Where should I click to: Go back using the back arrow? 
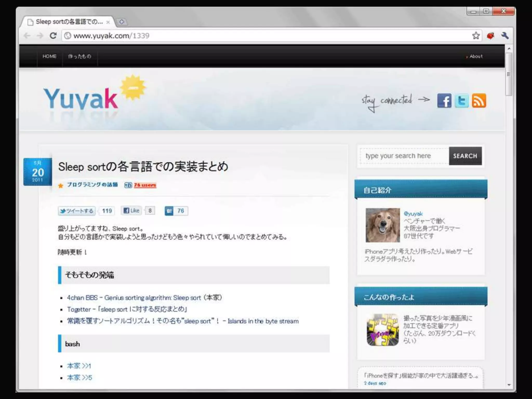pyautogui.click(x=27, y=36)
